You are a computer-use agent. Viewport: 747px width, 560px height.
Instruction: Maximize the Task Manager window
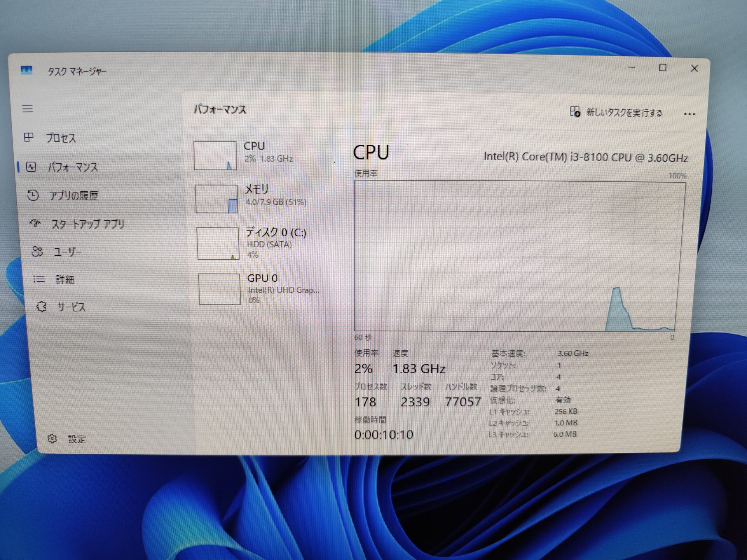click(x=663, y=68)
